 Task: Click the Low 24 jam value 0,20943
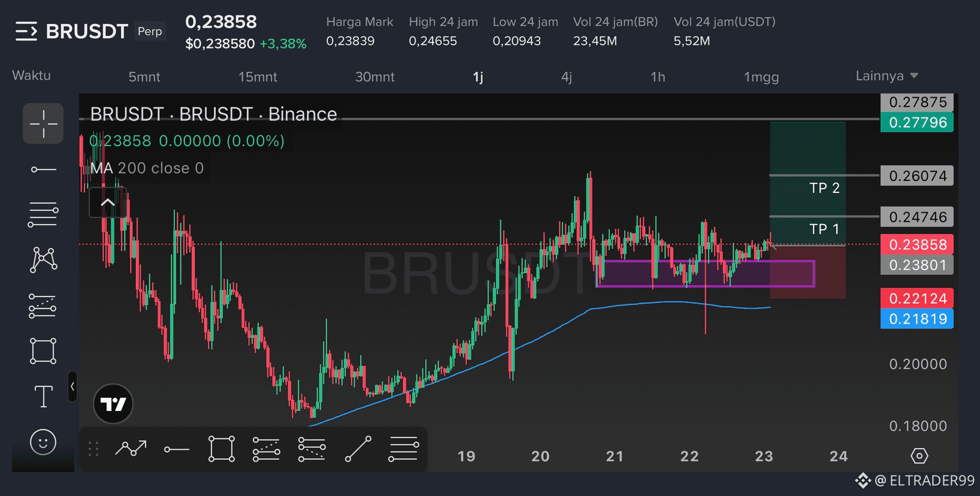tap(516, 41)
